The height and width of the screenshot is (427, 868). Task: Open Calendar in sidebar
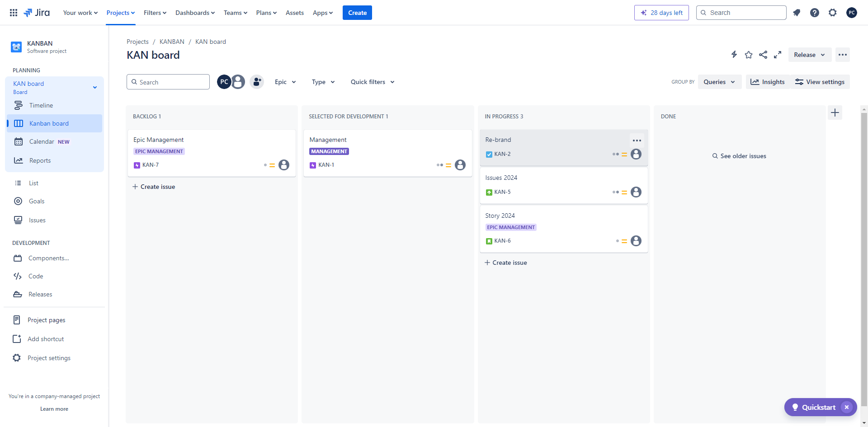55,141
